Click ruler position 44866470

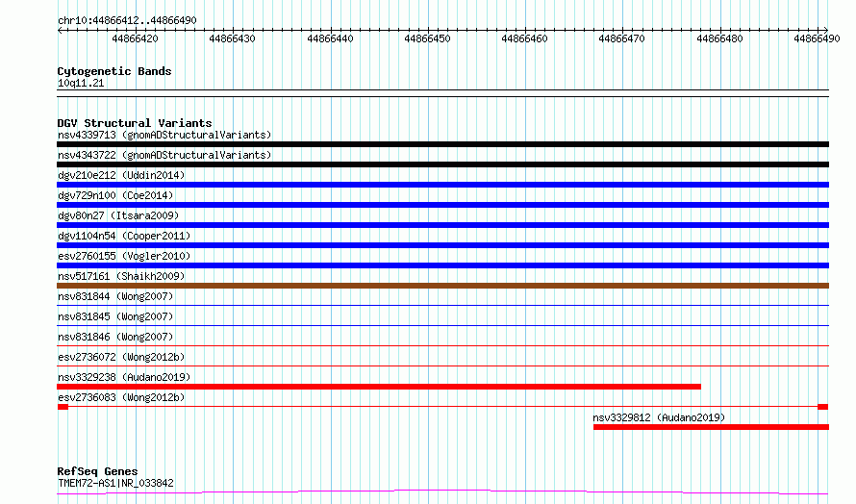(x=621, y=38)
